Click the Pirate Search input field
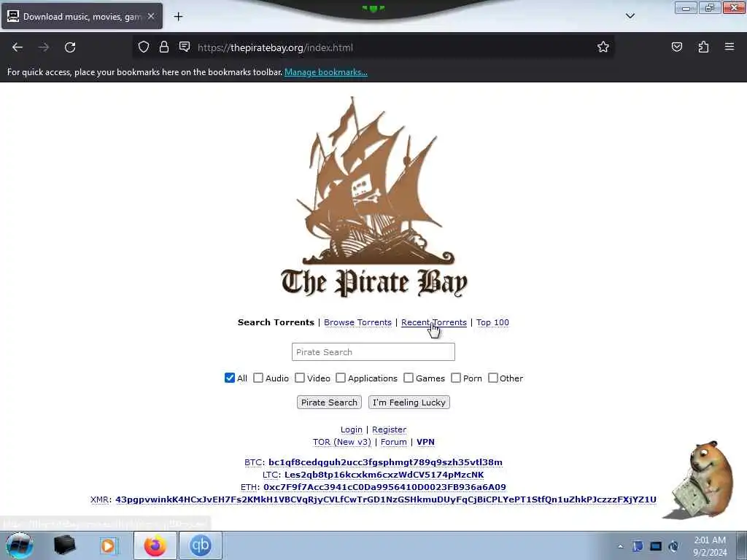The width and height of the screenshot is (747, 560). [373, 352]
